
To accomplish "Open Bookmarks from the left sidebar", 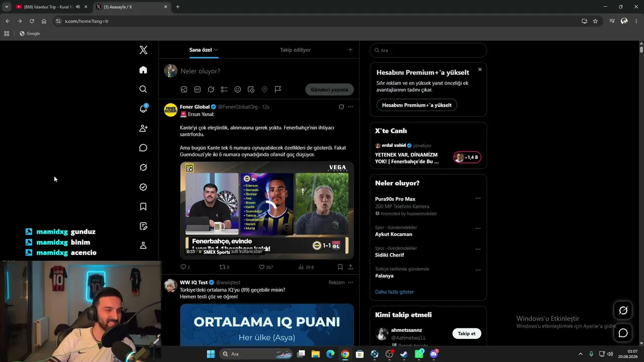I will tap(143, 207).
